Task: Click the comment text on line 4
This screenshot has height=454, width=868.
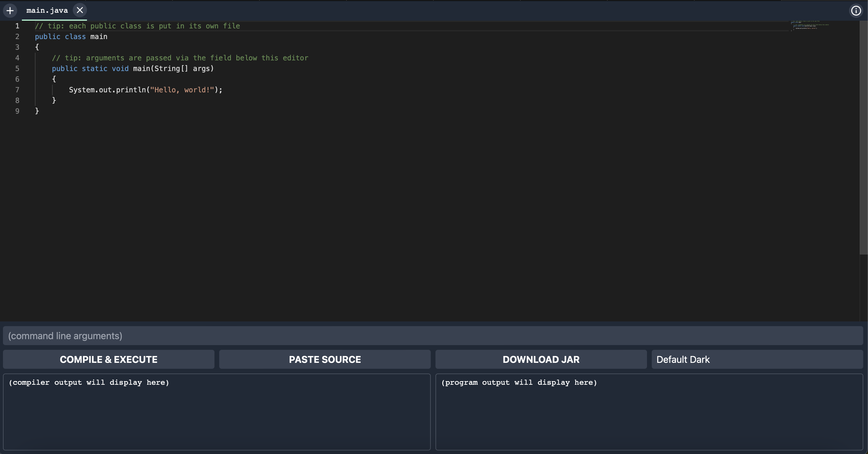Action: click(x=180, y=58)
